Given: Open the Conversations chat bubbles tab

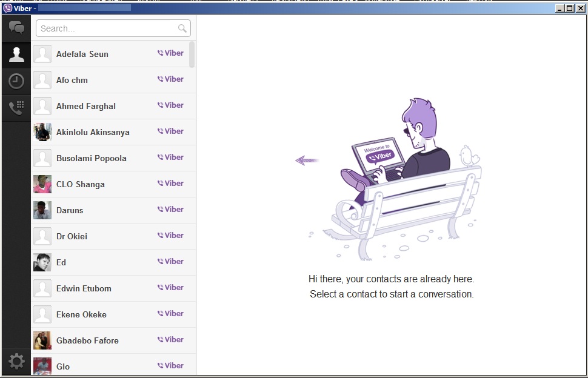Looking at the screenshot, I should (16, 28).
